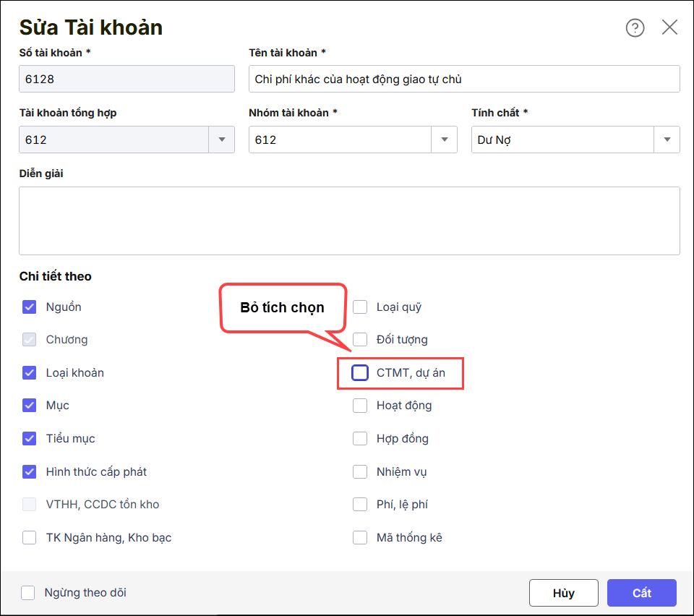Close the Sửa Tài khoản dialog
This screenshot has height=616, width=694.
pos(669,28)
